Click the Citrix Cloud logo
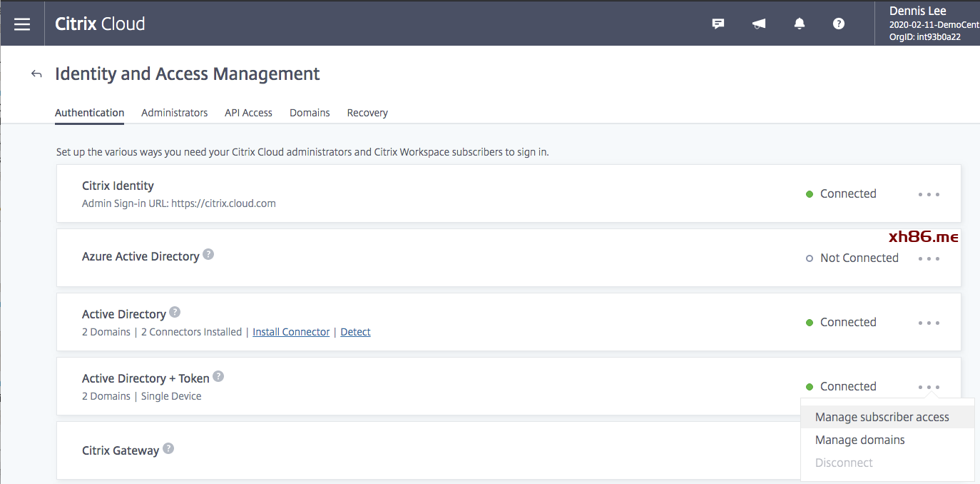 100,24
